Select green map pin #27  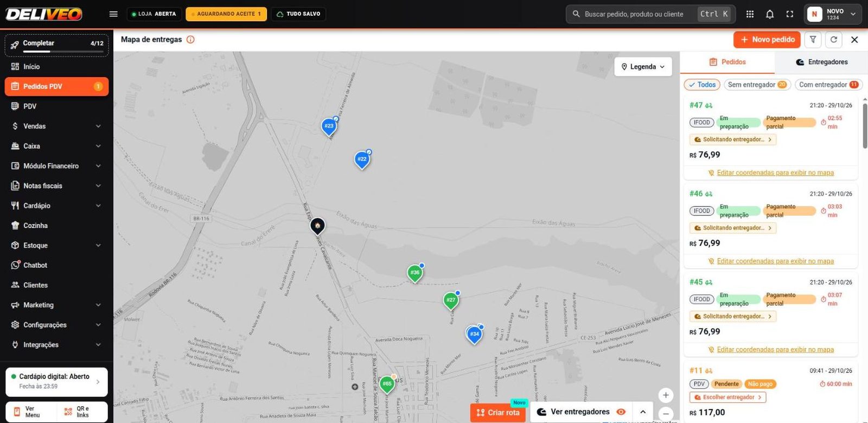[451, 300]
